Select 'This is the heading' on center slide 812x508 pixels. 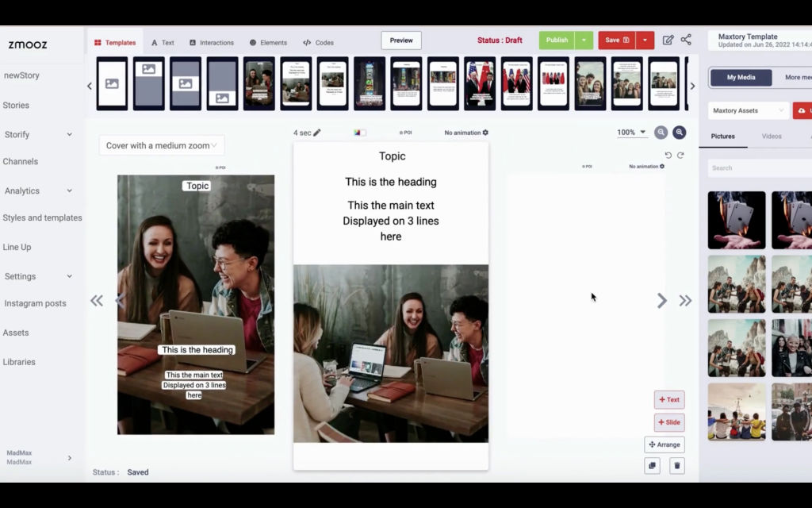[391, 182]
